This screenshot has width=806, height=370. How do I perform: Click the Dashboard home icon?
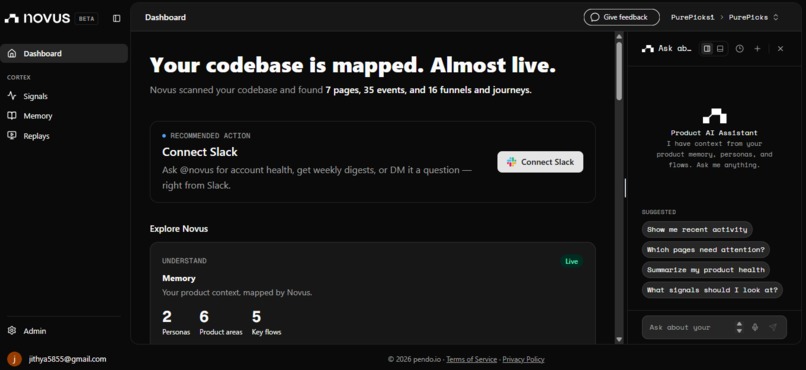click(x=12, y=53)
